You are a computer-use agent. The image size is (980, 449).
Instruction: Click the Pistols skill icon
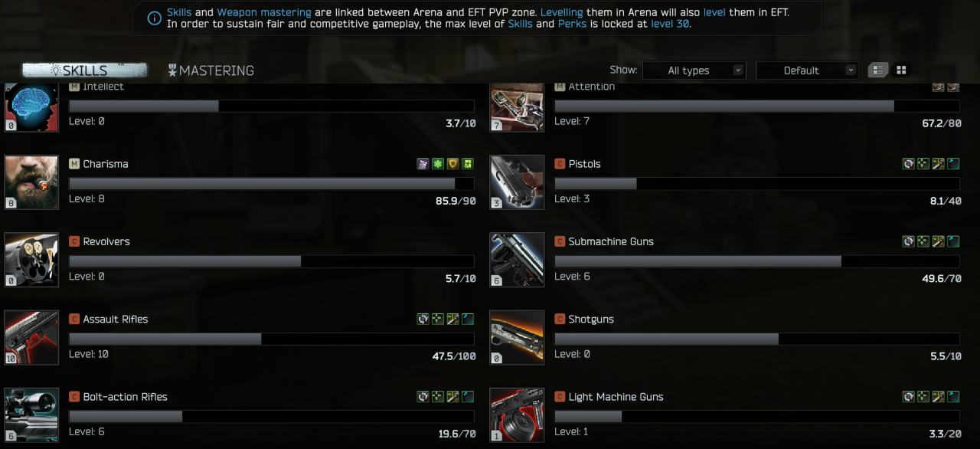click(517, 182)
